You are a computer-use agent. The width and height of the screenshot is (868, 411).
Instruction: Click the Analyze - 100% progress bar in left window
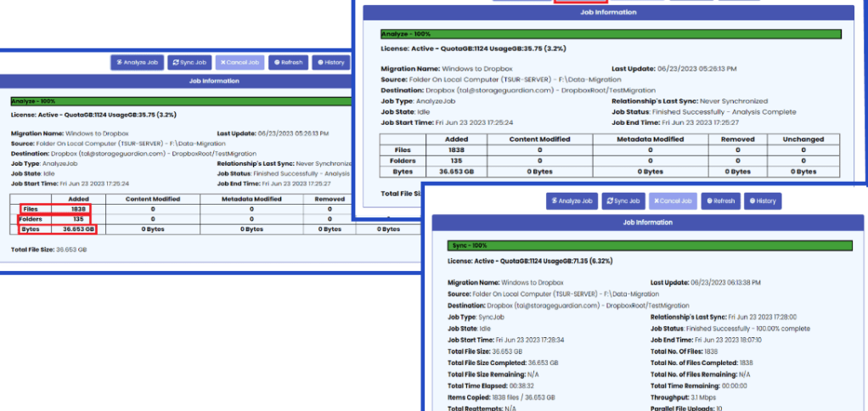(x=182, y=101)
